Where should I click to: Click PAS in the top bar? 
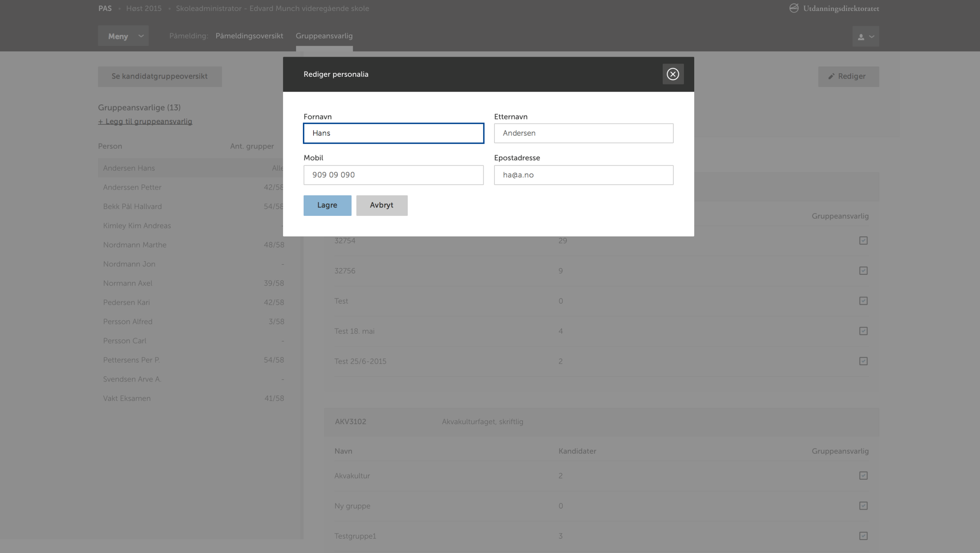pyautogui.click(x=105, y=8)
